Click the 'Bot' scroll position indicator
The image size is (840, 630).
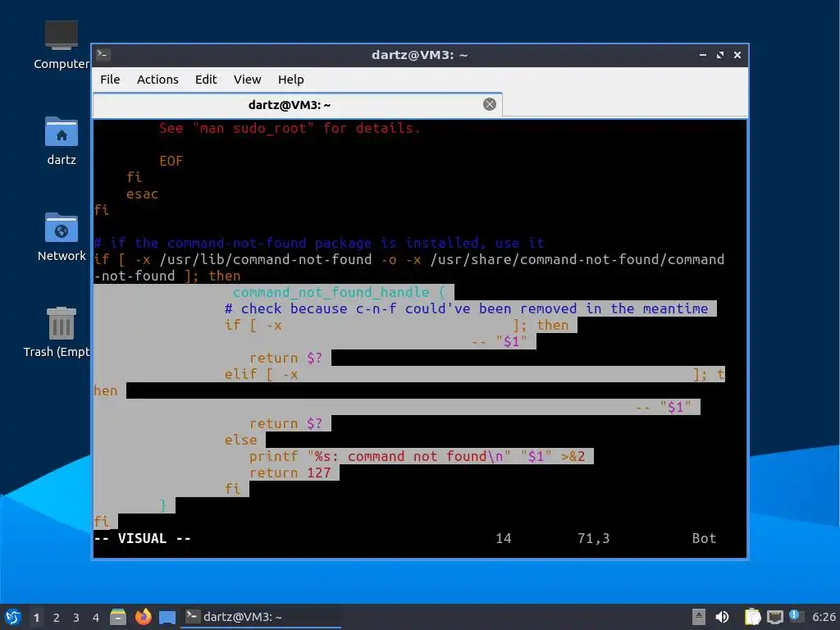coord(704,538)
